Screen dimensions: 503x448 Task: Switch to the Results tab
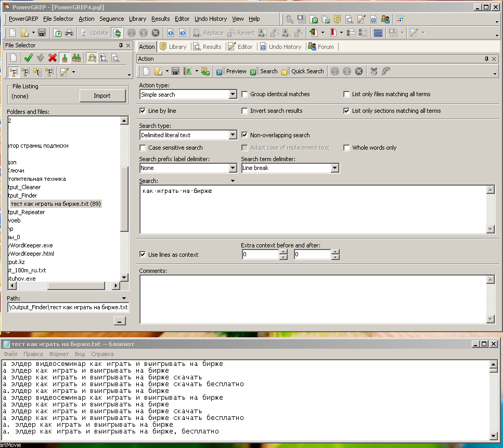pyautogui.click(x=208, y=47)
